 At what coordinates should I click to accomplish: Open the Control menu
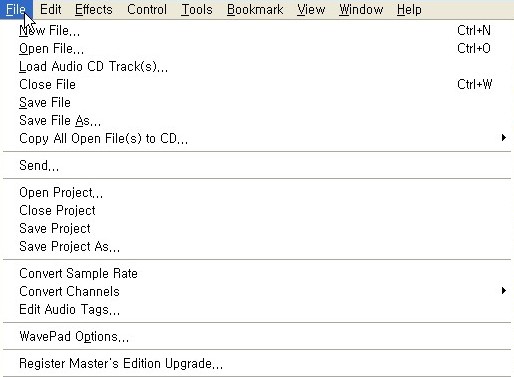pos(147,9)
